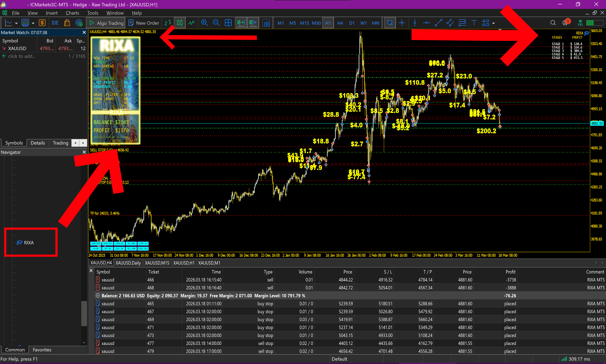Select the crosshair tool
This screenshot has width=606, height=364.
402,23
